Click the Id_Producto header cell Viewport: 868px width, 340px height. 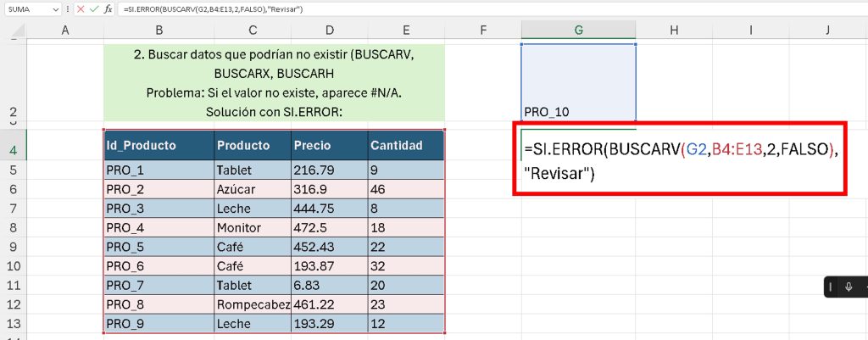[x=159, y=145]
